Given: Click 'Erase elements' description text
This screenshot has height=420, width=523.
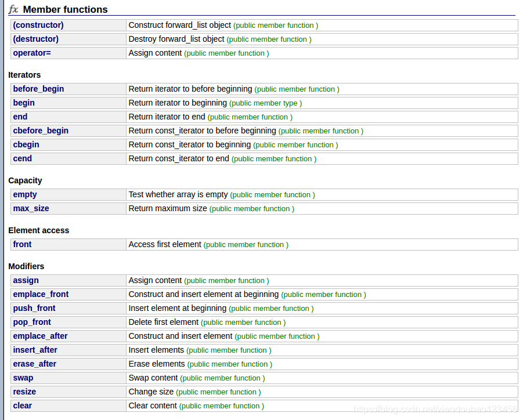Looking at the screenshot, I should 157,364.
